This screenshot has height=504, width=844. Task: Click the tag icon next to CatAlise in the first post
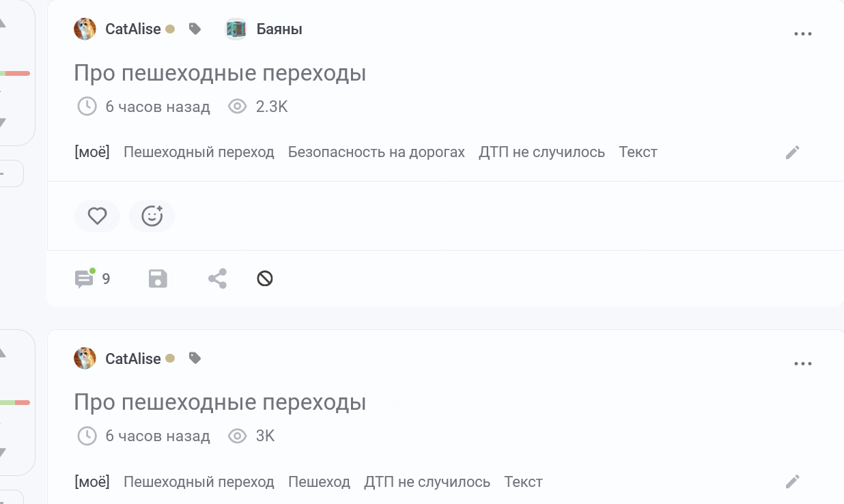pyautogui.click(x=195, y=29)
